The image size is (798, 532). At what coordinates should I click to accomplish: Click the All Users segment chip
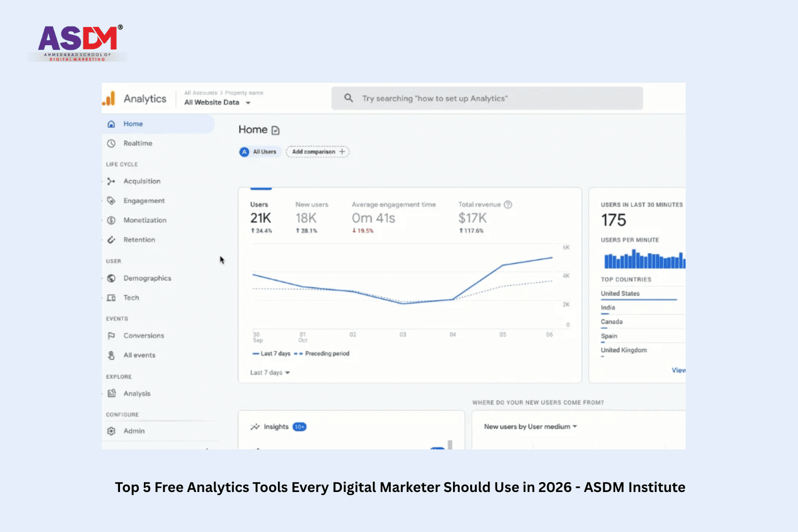click(260, 152)
